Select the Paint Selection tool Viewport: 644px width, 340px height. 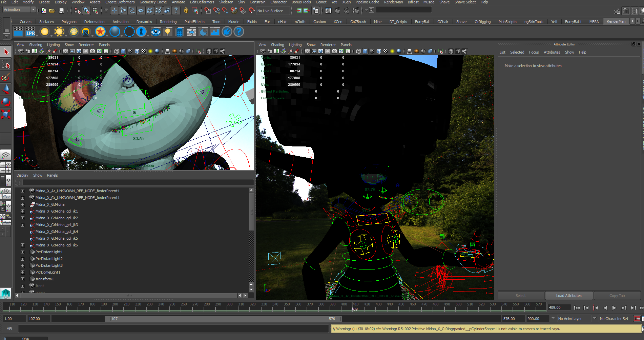click(x=6, y=77)
